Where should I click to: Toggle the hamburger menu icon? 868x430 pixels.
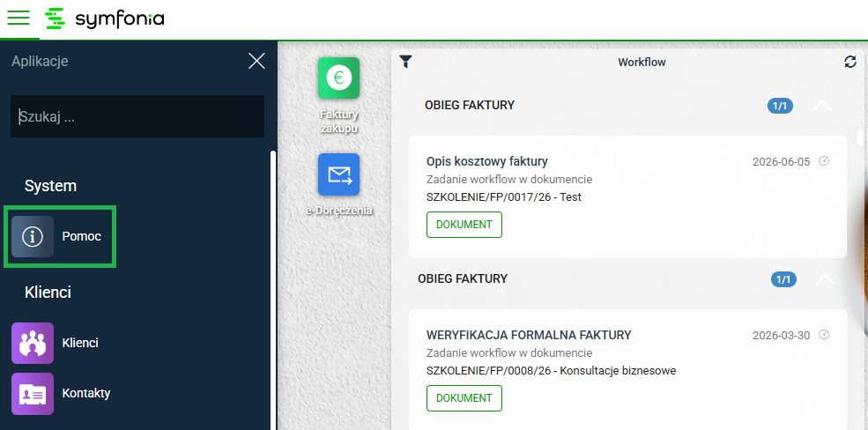tap(19, 19)
